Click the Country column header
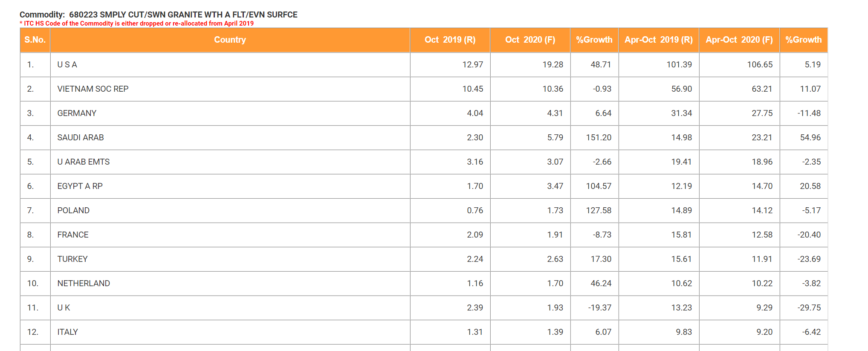Image resolution: width=868 pixels, height=351 pixels. pos(230,40)
